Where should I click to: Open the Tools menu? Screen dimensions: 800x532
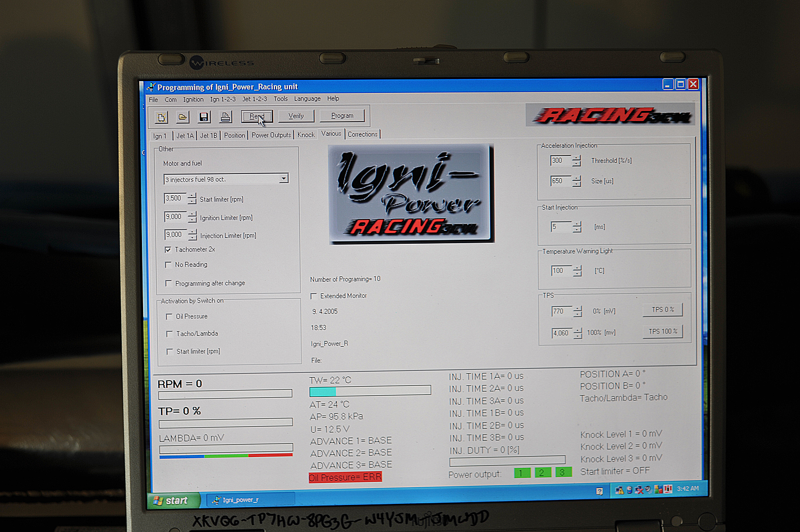click(281, 99)
